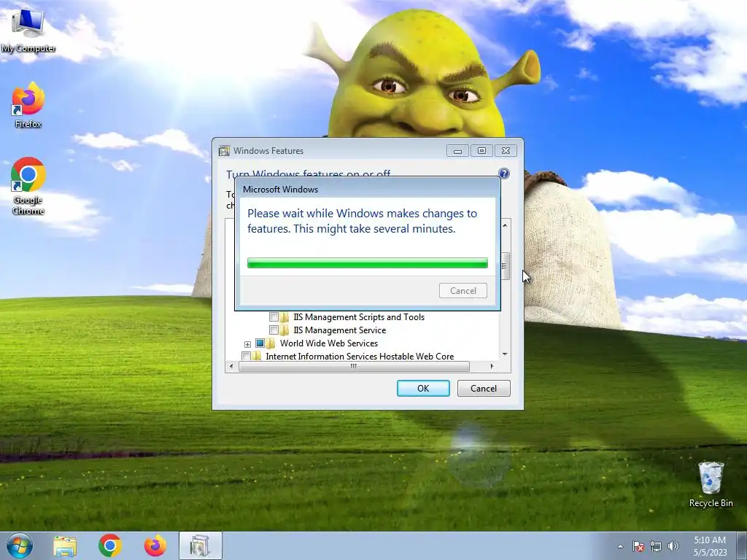Select IIS Management Scripts and Tools text
The height and width of the screenshot is (560, 747).
pos(359,316)
